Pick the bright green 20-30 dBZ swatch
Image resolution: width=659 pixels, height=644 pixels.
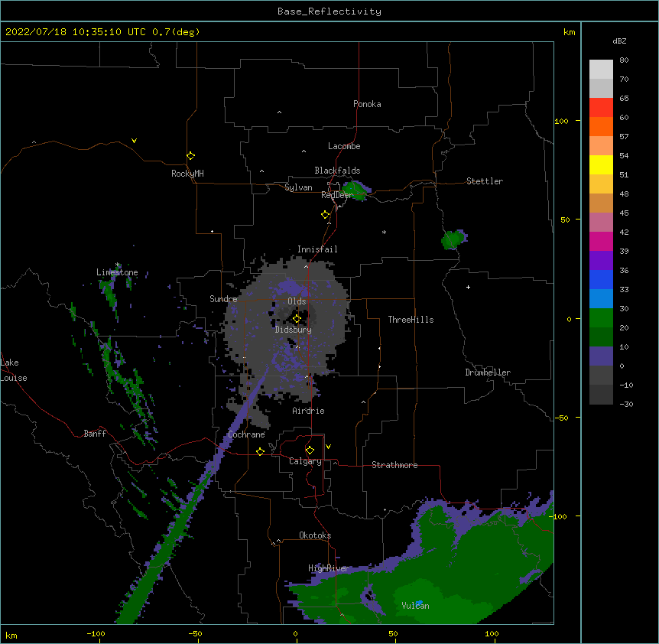tap(601, 318)
